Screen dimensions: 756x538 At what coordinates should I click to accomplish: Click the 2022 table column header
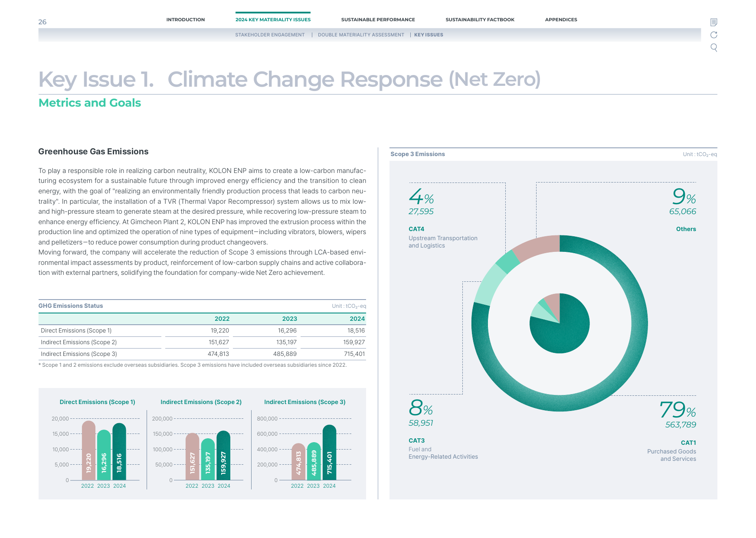222,319
